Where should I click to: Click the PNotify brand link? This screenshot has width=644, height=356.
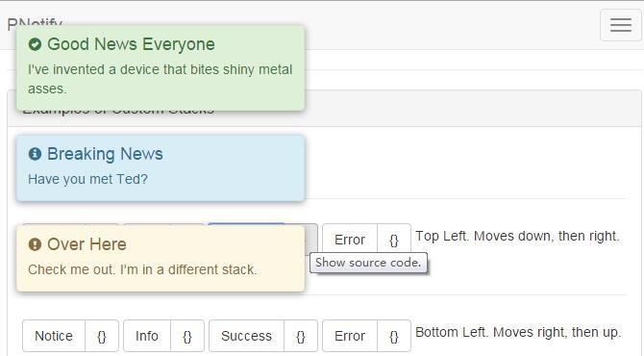35,24
